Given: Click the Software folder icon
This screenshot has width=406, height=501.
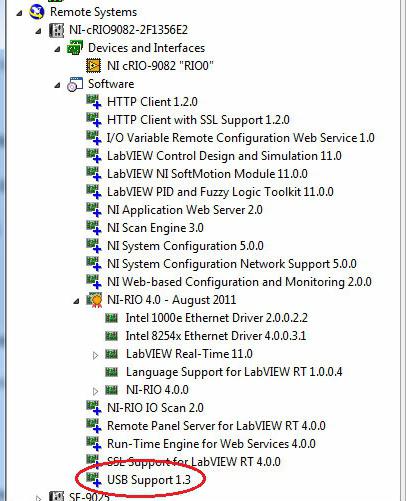Looking at the screenshot, I should [75, 84].
